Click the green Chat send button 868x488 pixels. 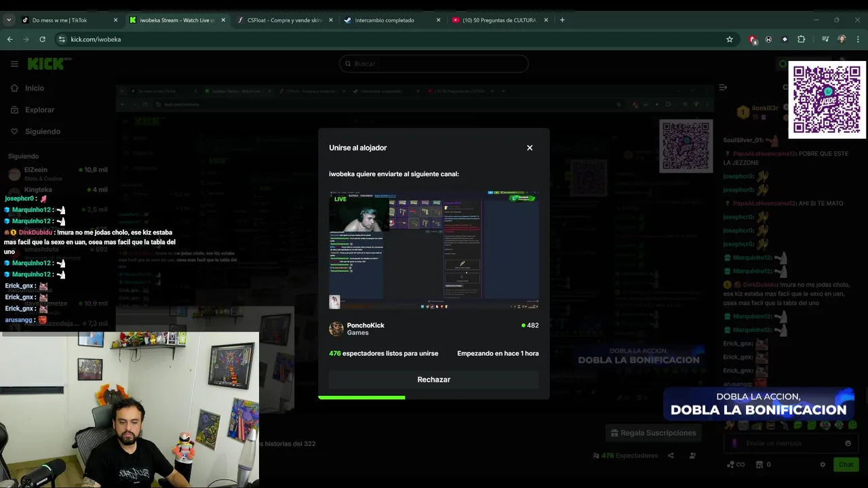point(846,464)
